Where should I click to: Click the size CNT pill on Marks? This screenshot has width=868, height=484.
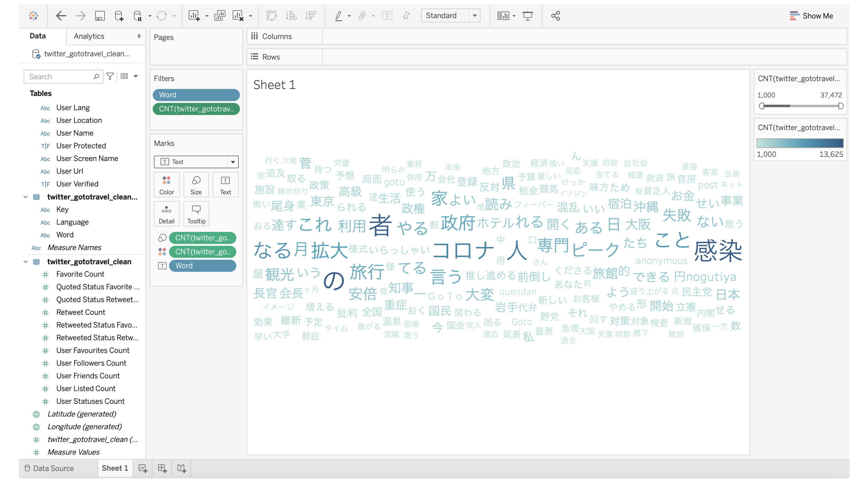pos(203,238)
